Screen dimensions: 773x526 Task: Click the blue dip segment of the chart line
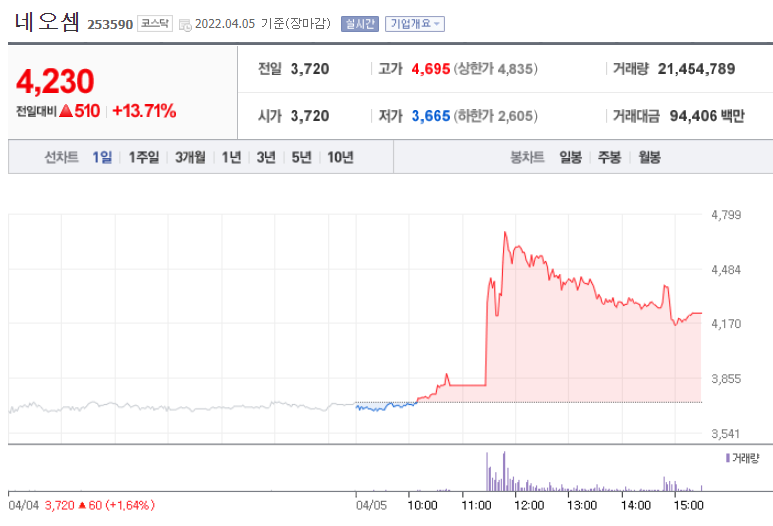click(386, 407)
